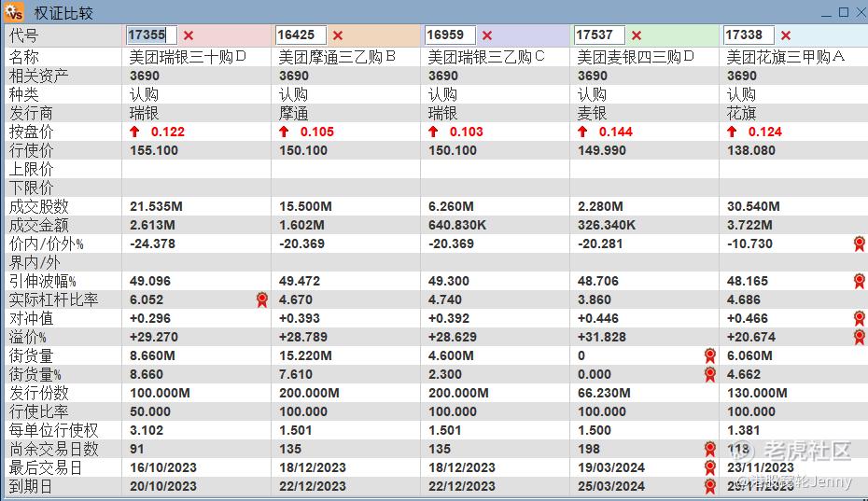The width and height of the screenshot is (868, 501).
Task: Click the maturity date 20/10/2023
Action: [x=163, y=486]
